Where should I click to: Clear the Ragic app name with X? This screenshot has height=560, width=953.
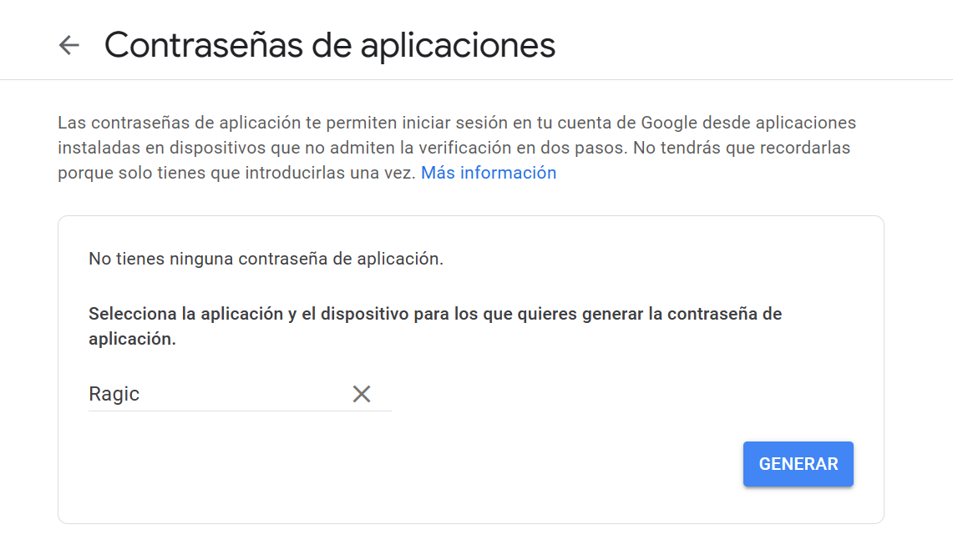[361, 394]
